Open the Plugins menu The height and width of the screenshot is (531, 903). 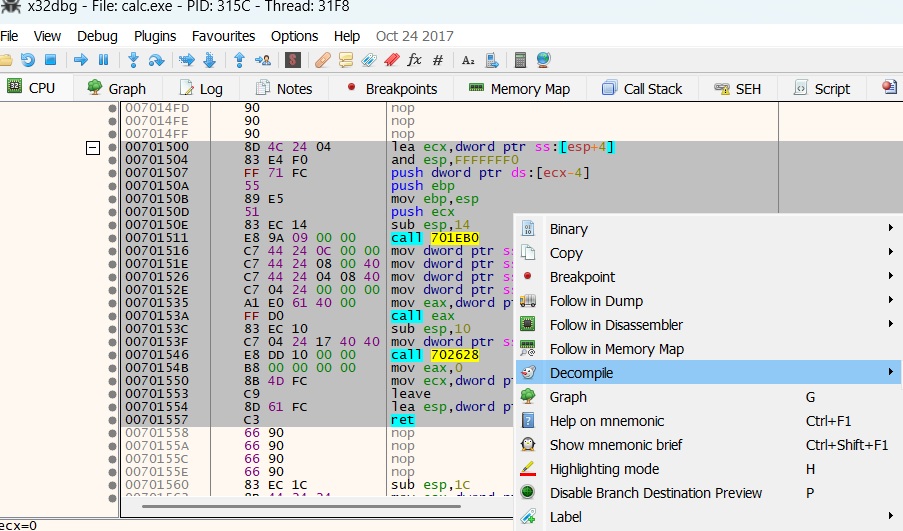click(154, 36)
